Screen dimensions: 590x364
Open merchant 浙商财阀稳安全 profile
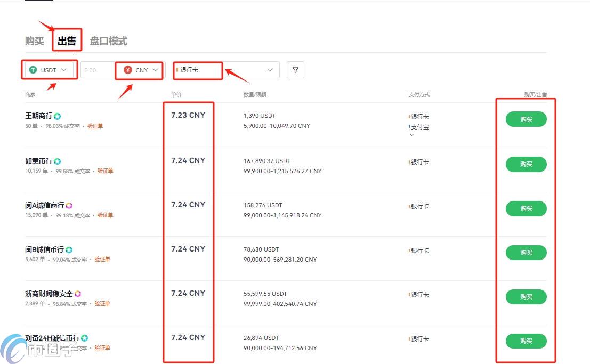coord(49,294)
